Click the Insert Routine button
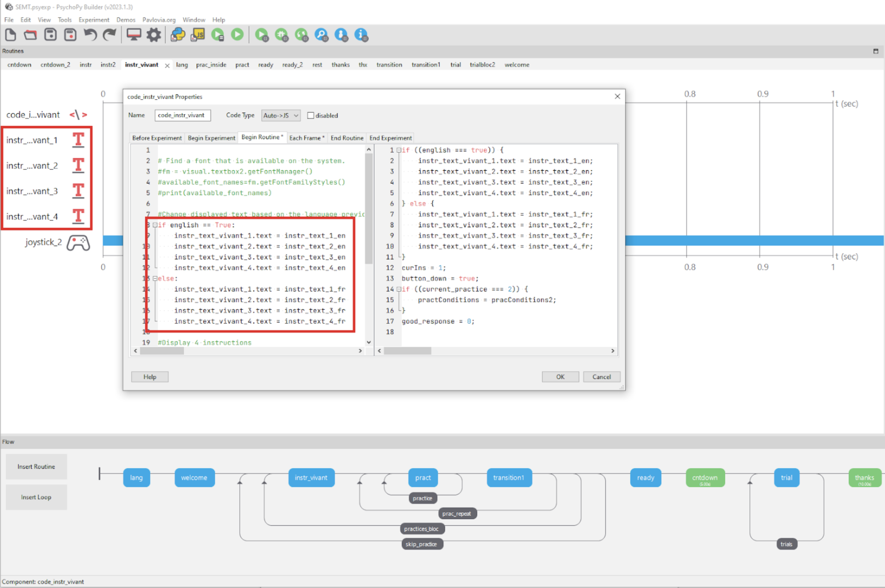The height and width of the screenshot is (588, 885). (36, 466)
